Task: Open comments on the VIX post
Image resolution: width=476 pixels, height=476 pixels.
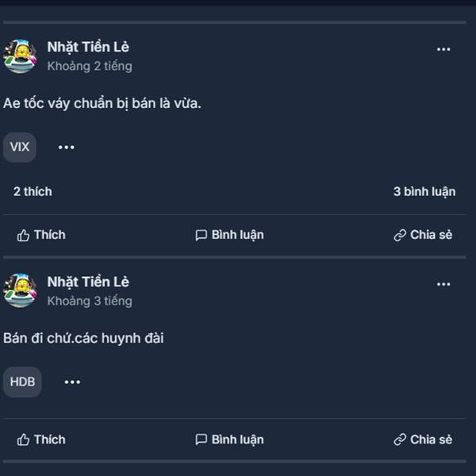Action: (229, 235)
